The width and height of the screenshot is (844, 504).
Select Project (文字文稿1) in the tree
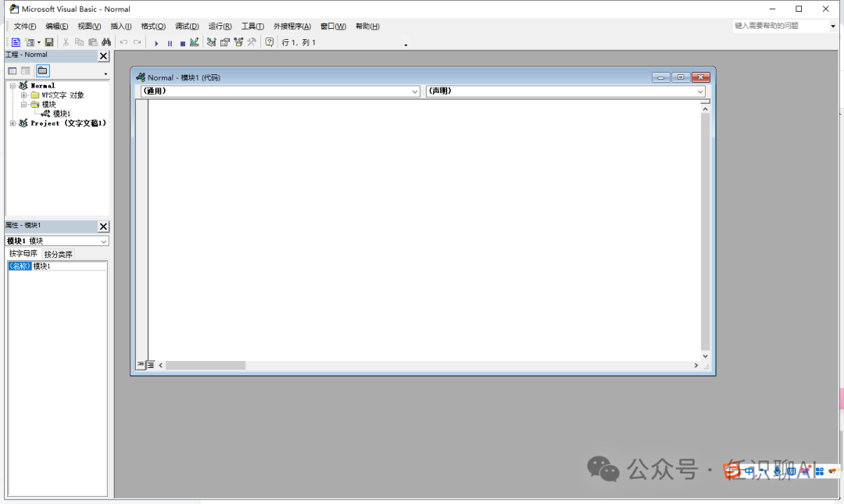68,123
